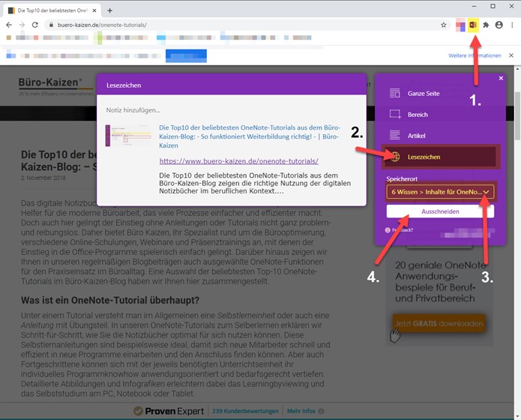Click the bookmark preview thumbnail
The width and height of the screenshot is (521, 420).
[x=128, y=136]
